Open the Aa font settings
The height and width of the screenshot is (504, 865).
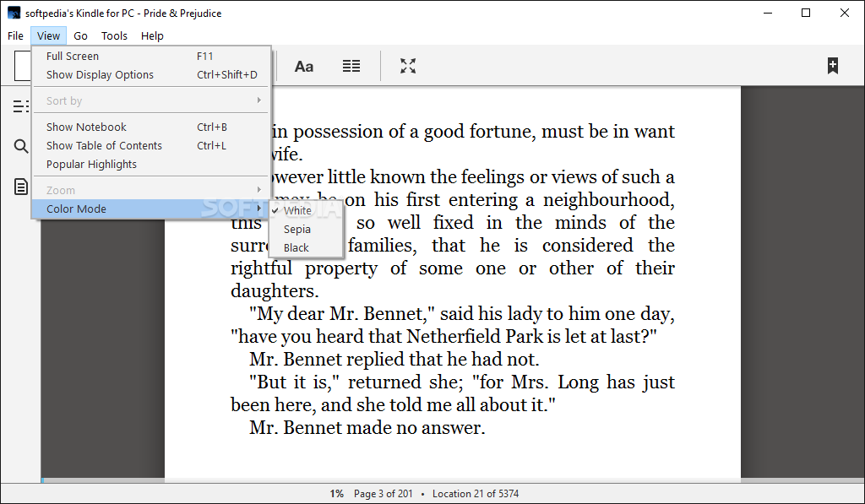point(304,67)
